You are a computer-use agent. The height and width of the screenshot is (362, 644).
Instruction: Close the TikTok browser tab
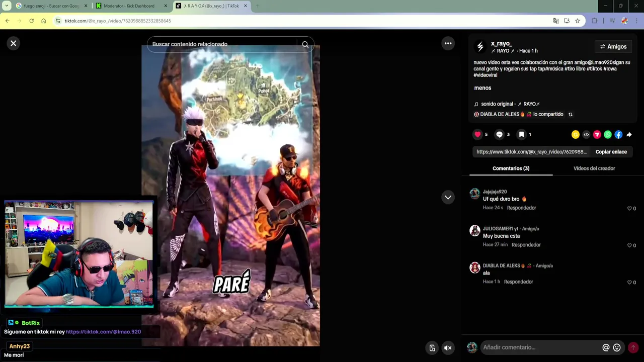[246, 6]
